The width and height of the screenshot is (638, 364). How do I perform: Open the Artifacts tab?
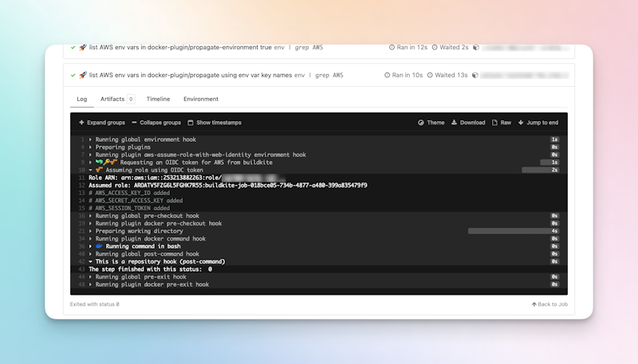coord(117,99)
